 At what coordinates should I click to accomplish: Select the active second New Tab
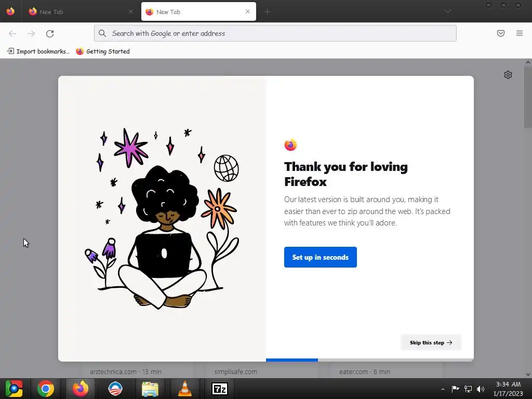tap(198, 11)
